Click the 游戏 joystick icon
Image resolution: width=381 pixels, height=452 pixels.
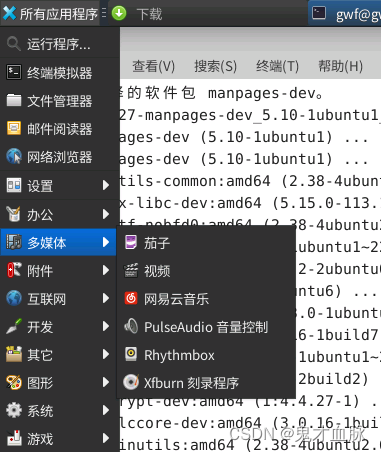pos(14,438)
